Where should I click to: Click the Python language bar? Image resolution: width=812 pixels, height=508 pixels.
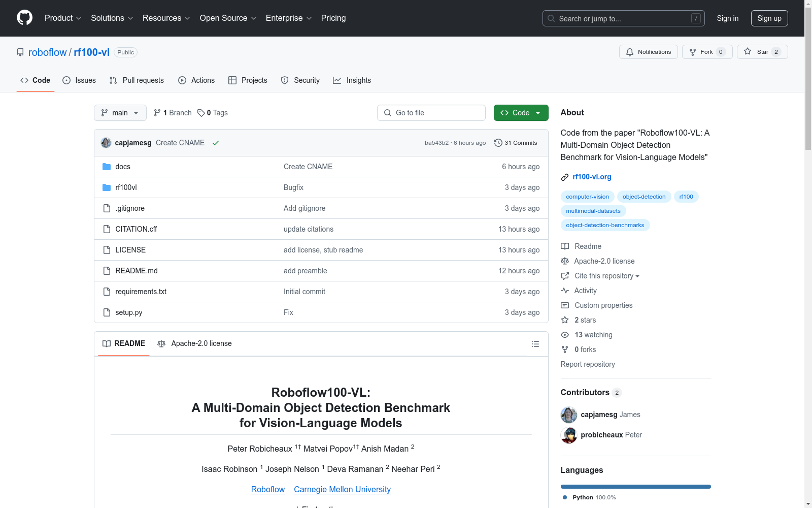(x=636, y=487)
